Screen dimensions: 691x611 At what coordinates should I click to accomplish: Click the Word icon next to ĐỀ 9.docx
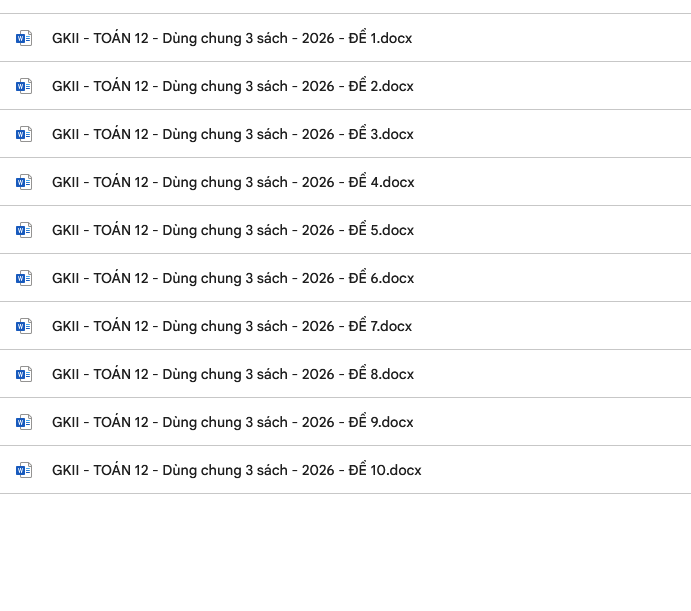click(24, 422)
